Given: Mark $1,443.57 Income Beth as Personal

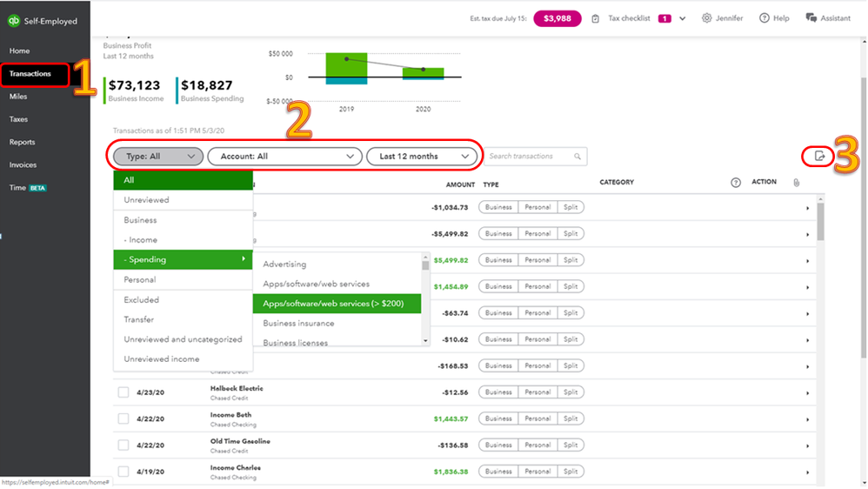Looking at the screenshot, I should [x=537, y=419].
